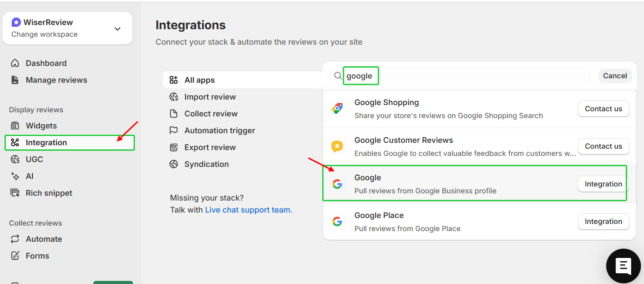The image size is (644, 284).
Task: Open Live chat support team link
Action: [248, 209]
